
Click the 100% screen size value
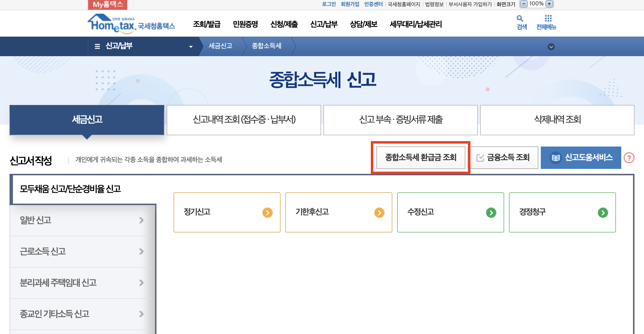tap(536, 4)
